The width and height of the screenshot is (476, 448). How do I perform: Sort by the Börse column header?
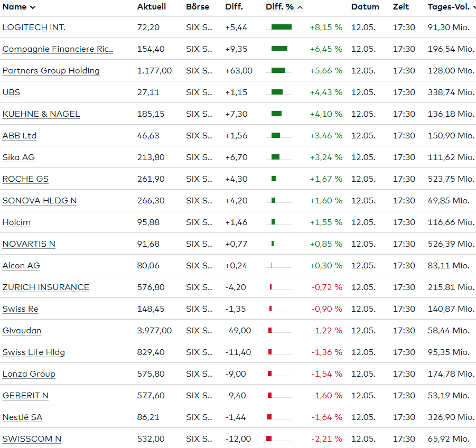click(x=198, y=7)
